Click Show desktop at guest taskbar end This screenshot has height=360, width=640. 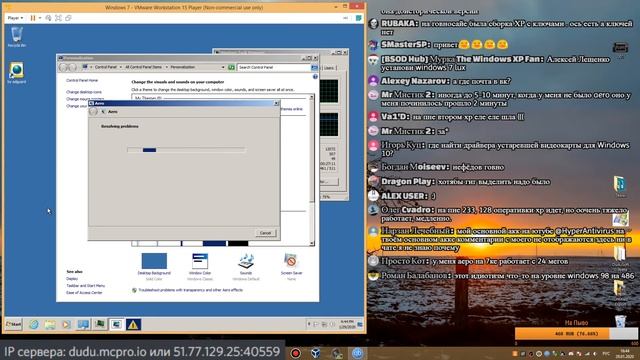coord(360,324)
